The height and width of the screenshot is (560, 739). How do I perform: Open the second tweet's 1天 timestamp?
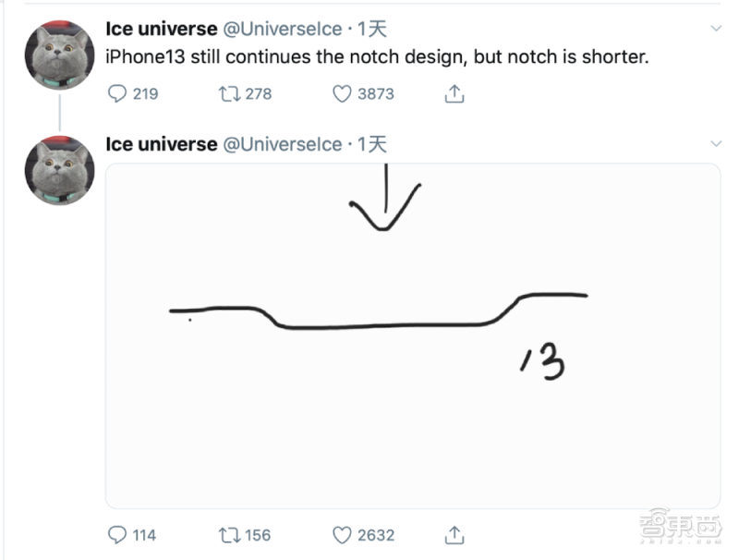tap(372, 144)
